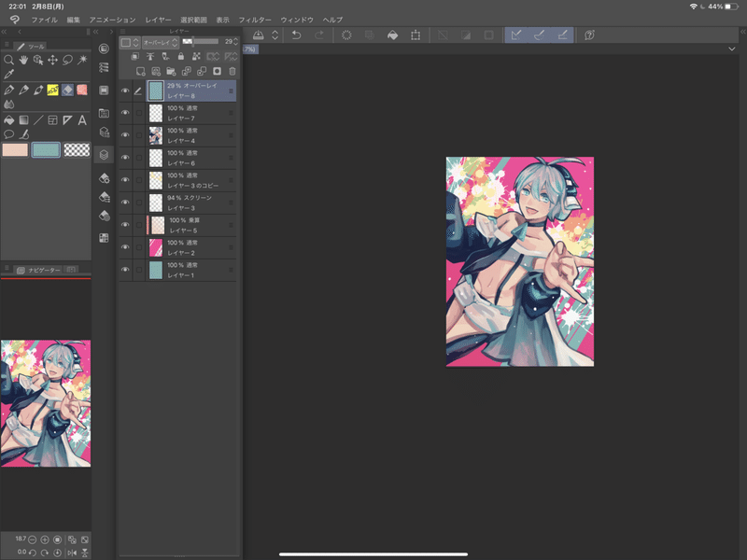The width and height of the screenshot is (747, 560).
Task: Flip canvas horizontally in Navigator
Action: tap(72, 553)
